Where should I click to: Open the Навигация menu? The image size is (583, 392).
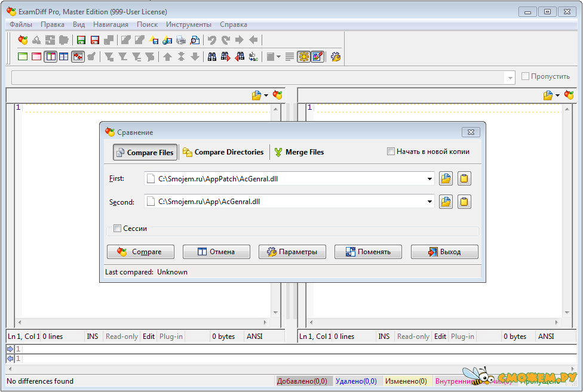pyautogui.click(x=111, y=24)
